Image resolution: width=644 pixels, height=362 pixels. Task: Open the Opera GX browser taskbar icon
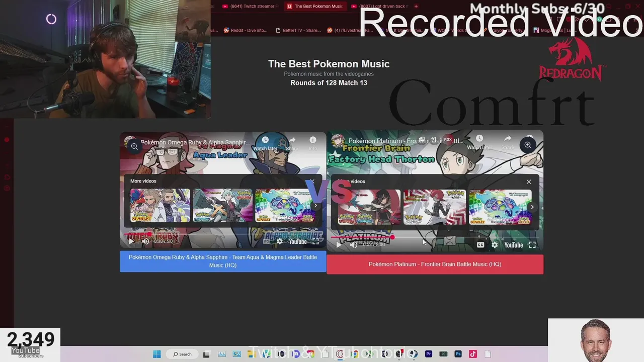[x=340, y=354]
